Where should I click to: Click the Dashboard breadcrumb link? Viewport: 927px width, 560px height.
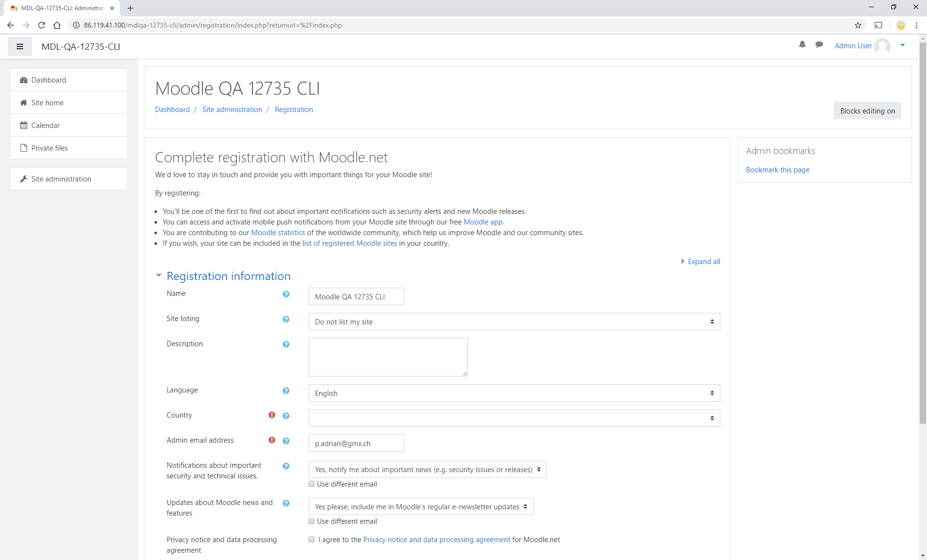(x=172, y=110)
